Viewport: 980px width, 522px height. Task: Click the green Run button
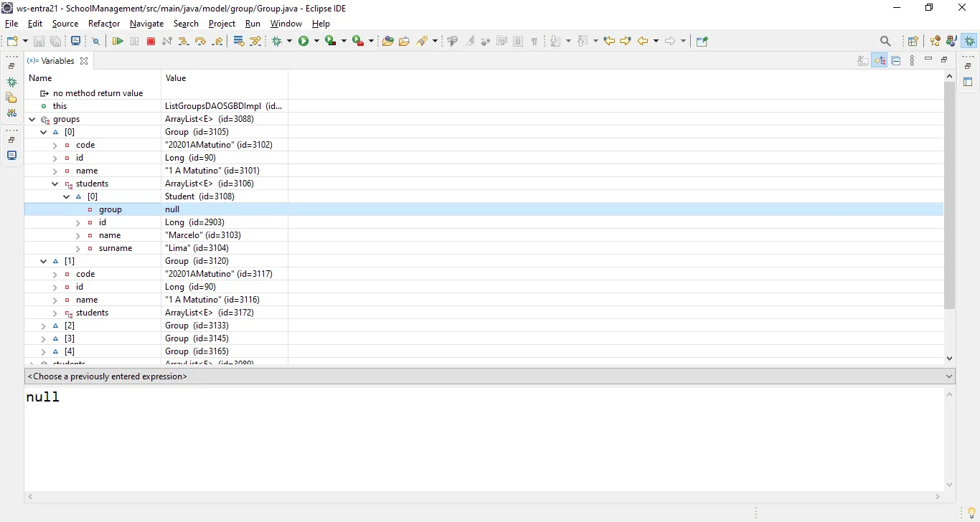tap(303, 41)
